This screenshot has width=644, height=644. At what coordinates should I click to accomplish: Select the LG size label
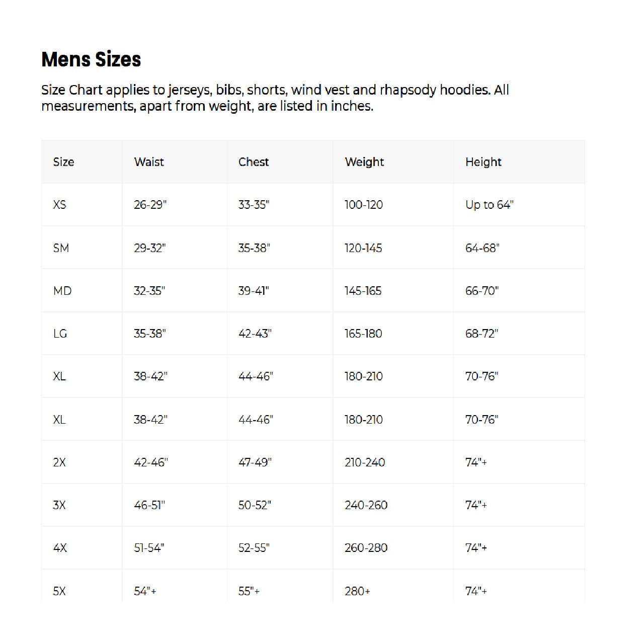click(x=60, y=334)
